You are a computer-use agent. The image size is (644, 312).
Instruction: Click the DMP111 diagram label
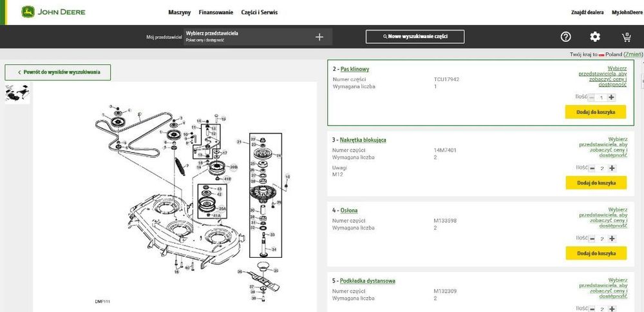tap(102, 301)
